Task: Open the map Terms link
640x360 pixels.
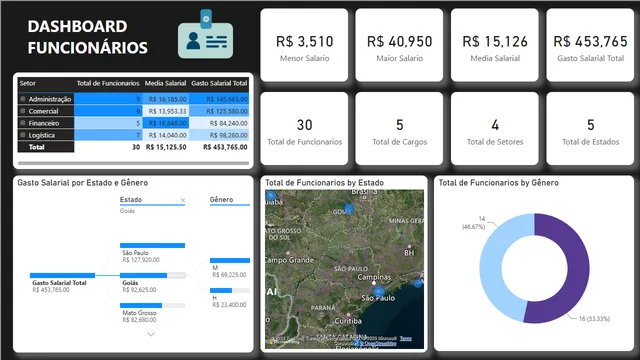Action: (405, 338)
